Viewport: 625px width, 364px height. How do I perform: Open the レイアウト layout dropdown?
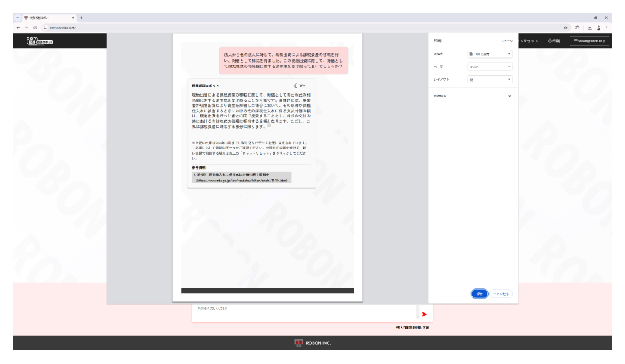click(x=489, y=79)
